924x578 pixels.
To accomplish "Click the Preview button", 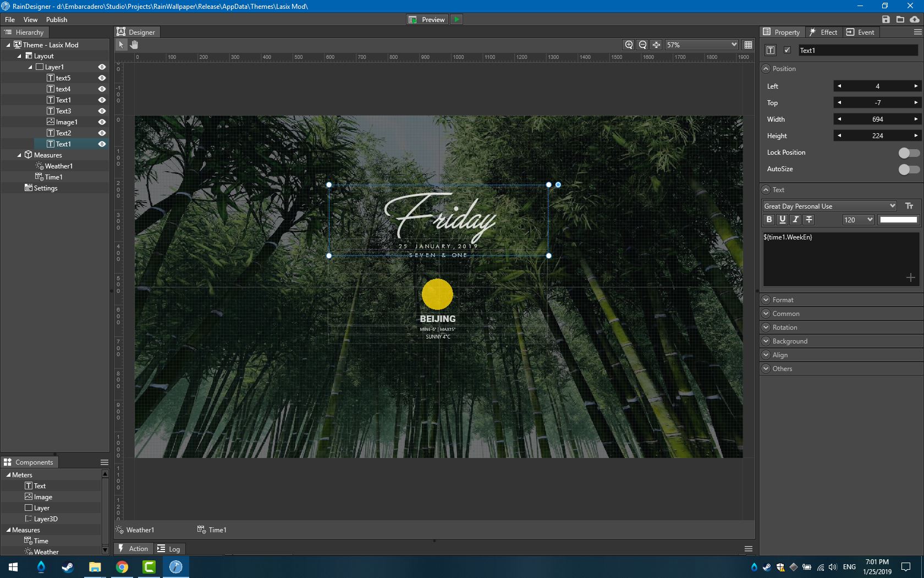I will coord(427,19).
